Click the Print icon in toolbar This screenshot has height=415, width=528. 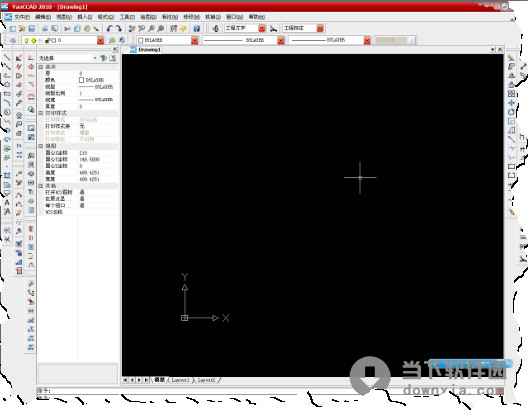44,29
